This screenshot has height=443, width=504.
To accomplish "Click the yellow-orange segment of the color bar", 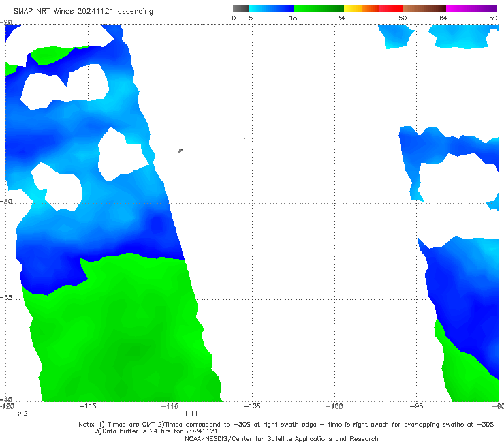I will [x=362, y=8].
